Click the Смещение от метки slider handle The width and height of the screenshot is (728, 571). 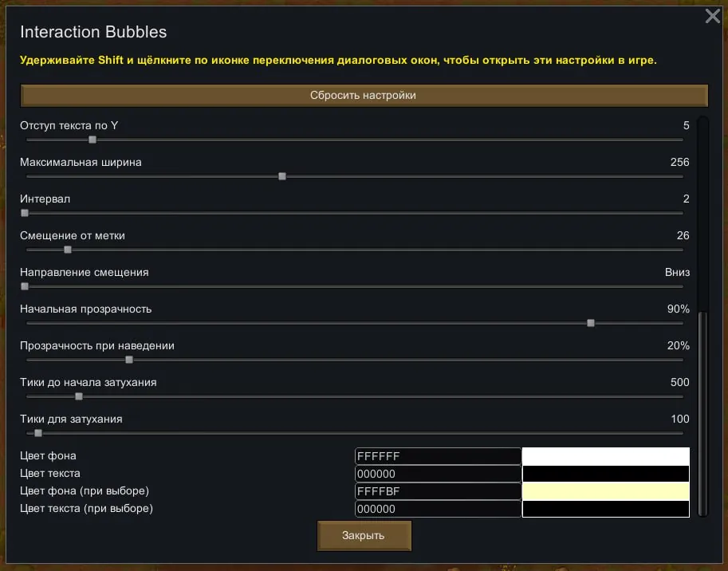[68, 250]
